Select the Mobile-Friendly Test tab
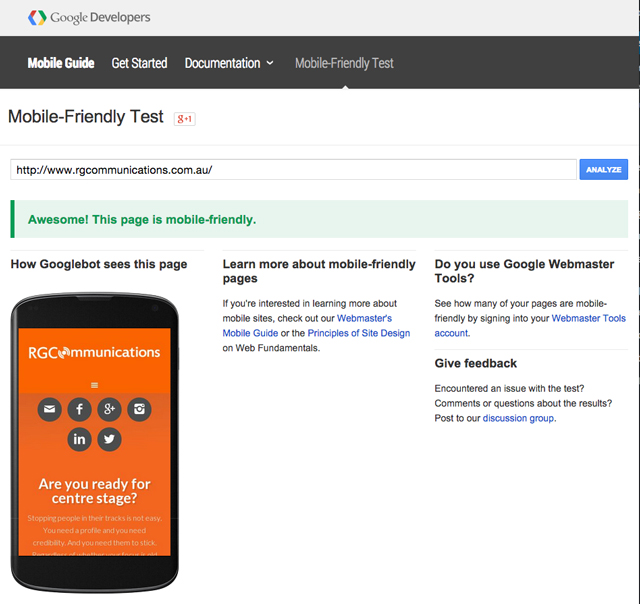The width and height of the screenshot is (640, 604). (344, 63)
